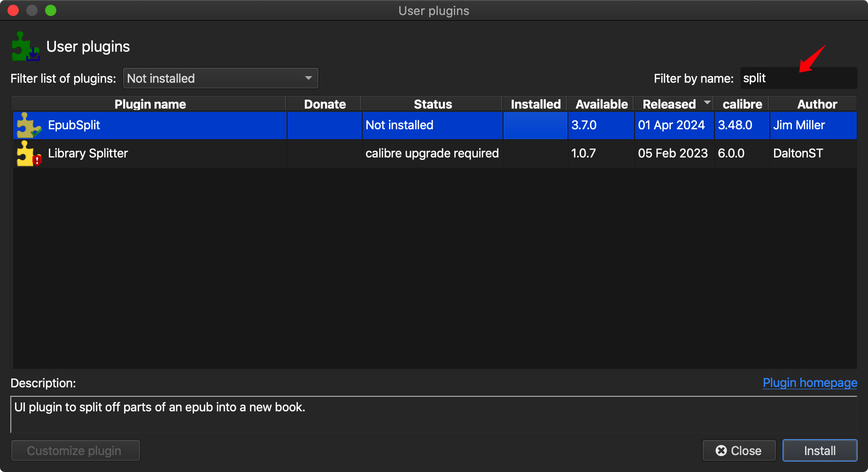868x472 pixels.
Task: Sort by Status column header
Action: click(432, 104)
